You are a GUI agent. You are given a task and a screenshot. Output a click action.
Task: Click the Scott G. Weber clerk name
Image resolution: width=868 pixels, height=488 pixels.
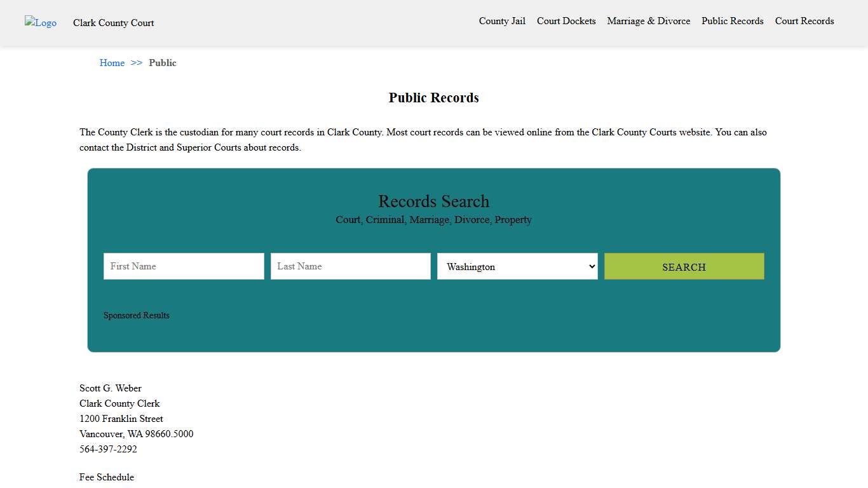click(111, 388)
